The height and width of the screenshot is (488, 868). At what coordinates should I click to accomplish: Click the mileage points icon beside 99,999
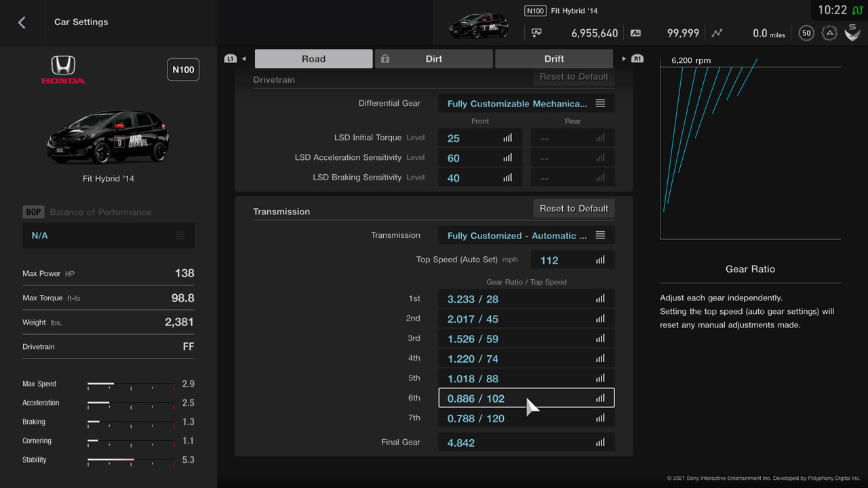tap(635, 33)
